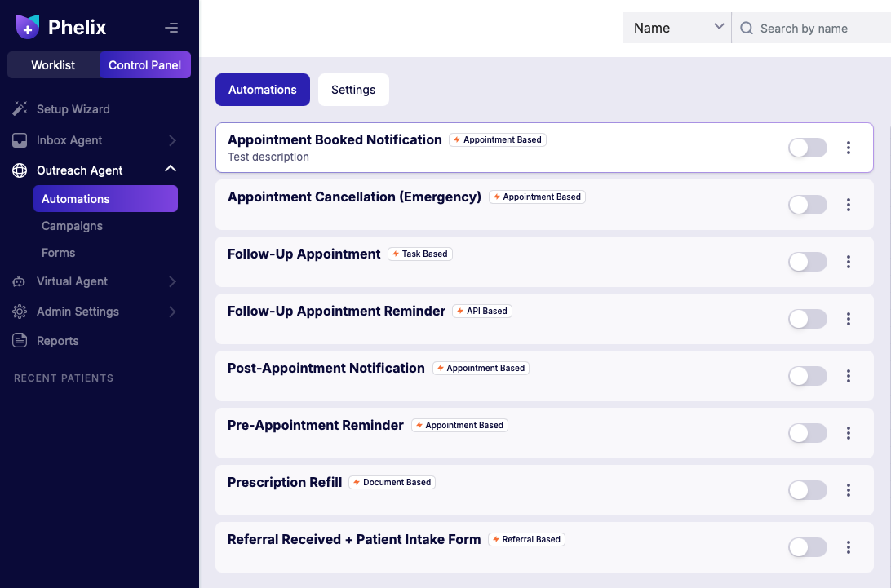This screenshot has height=588, width=891.
Task: Click the Virtual Agent robot icon
Action: [20, 281]
